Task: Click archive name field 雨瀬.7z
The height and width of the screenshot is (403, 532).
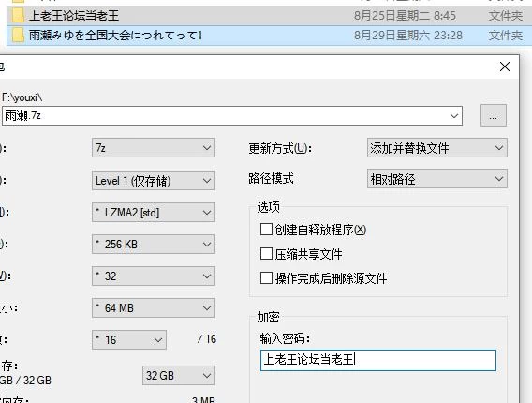Action: [232, 116]
